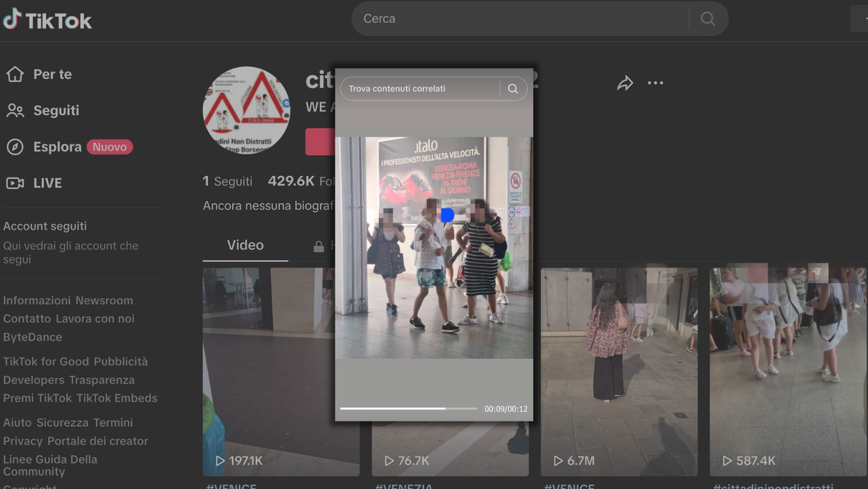Click the profile avatar image
Screen dimensions: 868x489
246,110
